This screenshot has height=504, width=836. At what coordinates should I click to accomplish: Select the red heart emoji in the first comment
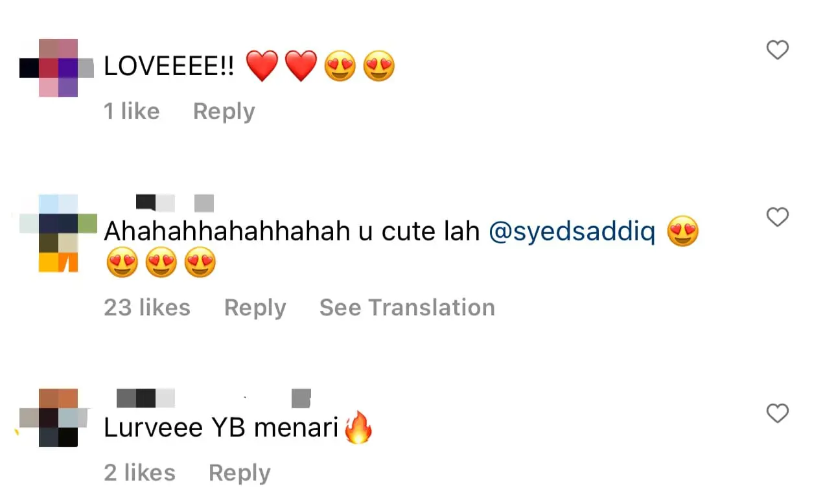pyautogui.click(x=262, y=65)
